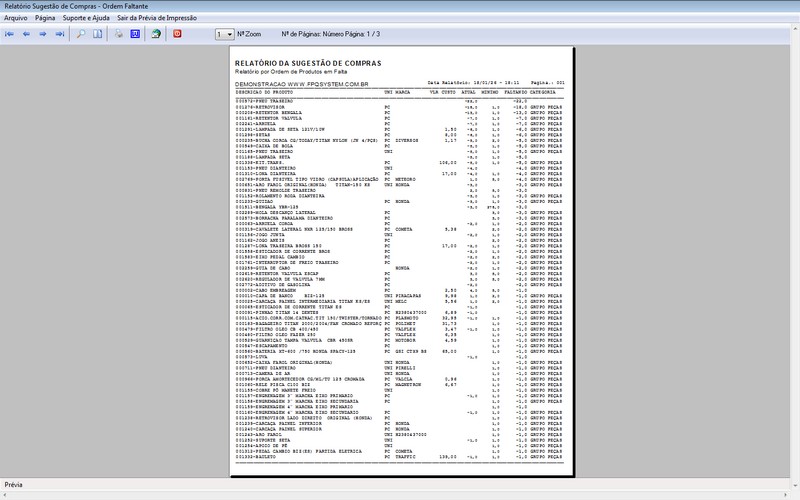The image size is (800, 500).
Task: Open the Suporte e Ajuda menu
Action: [x=86, y=18]
